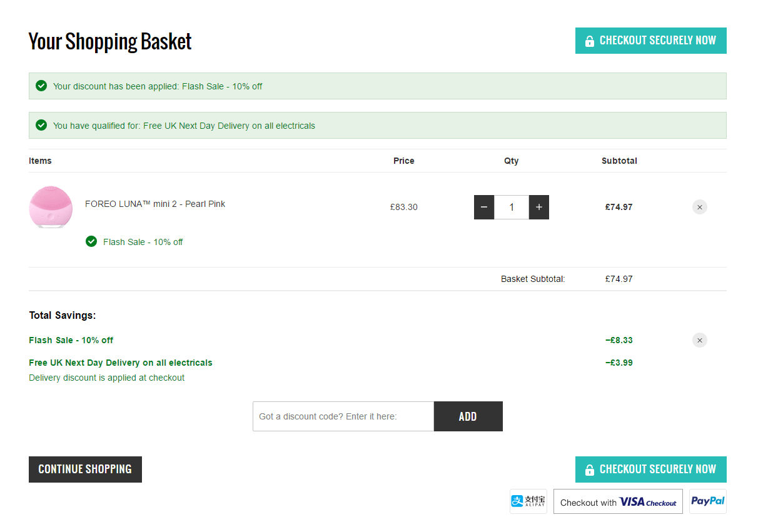Click the ADD discount code button
773x532 pixels.
click(468, 416)
